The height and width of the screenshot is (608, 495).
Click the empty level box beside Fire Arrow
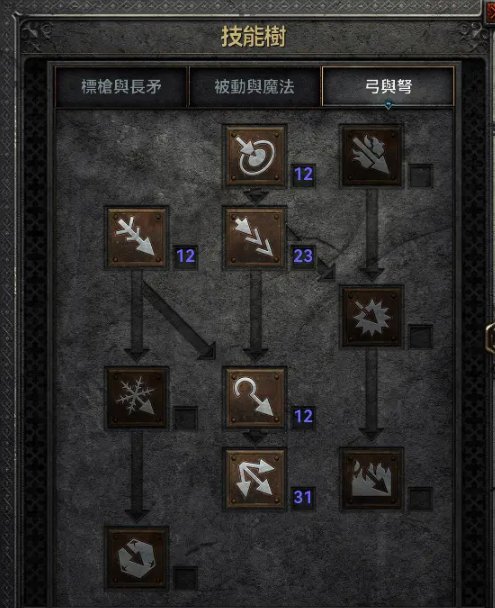421,175
